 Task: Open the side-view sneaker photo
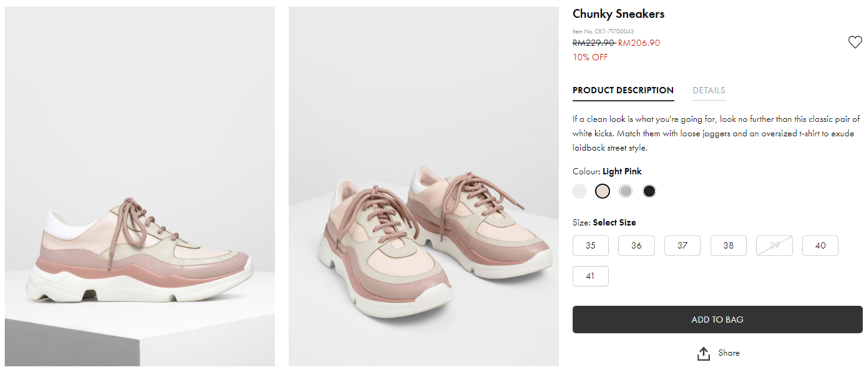click(x=140, y=186)
